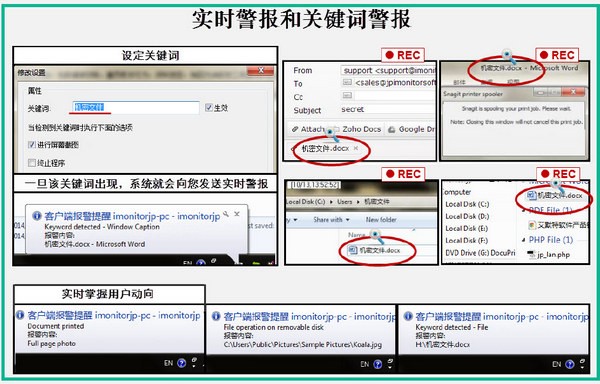Viewport: 600px width, 384px height.
Task: Click the contact picker icon in the To row
Action: pyautogui.click(x=347, y=82)
